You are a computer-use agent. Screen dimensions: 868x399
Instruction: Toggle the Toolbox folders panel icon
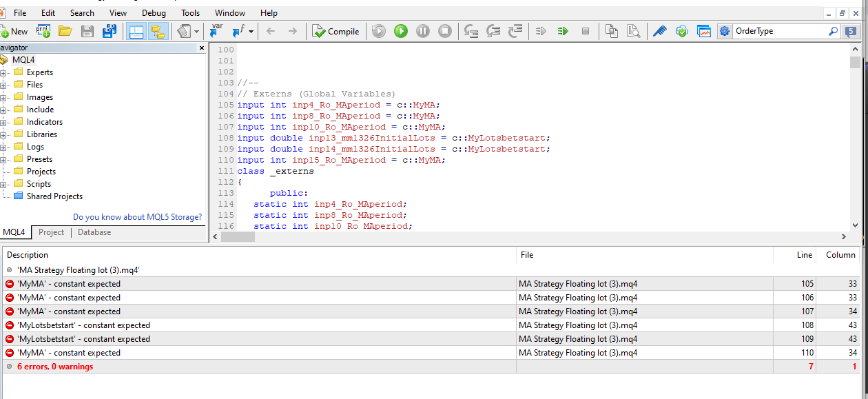click(x=158, y=31)
